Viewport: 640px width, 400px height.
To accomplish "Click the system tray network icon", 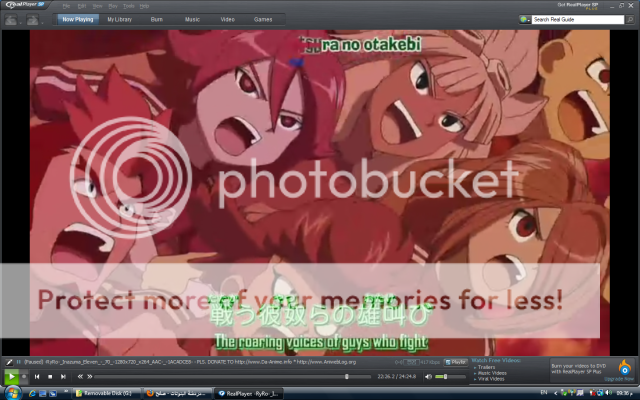I will click(x=600, y=393).
